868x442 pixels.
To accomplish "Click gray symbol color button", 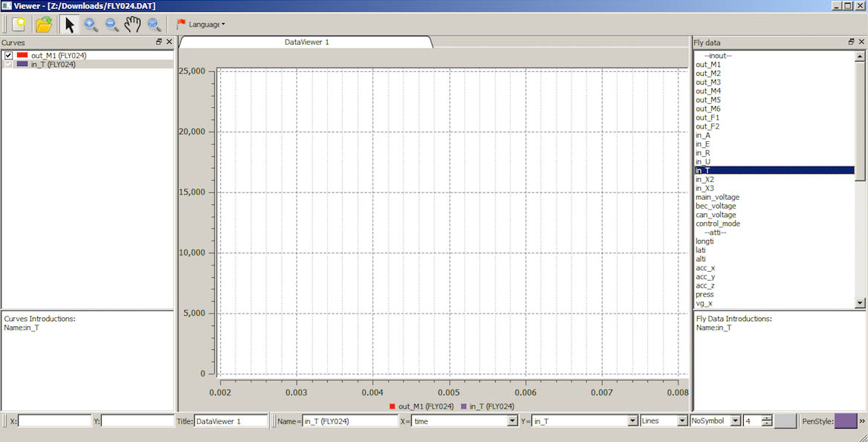I will click(785, 421).
